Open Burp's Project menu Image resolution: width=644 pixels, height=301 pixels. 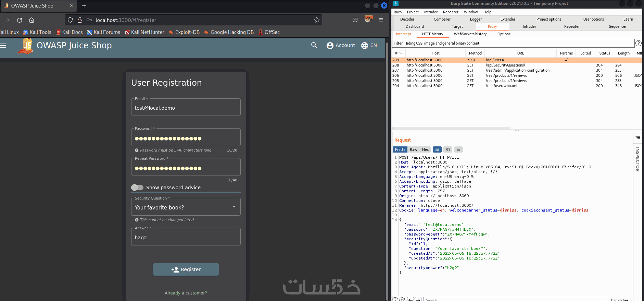413,12
